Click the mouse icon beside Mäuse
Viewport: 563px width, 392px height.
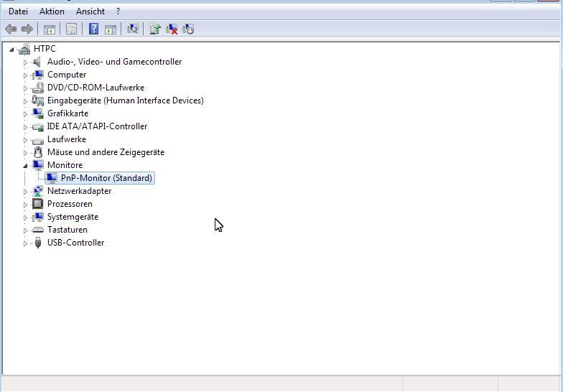coord(37,152)
